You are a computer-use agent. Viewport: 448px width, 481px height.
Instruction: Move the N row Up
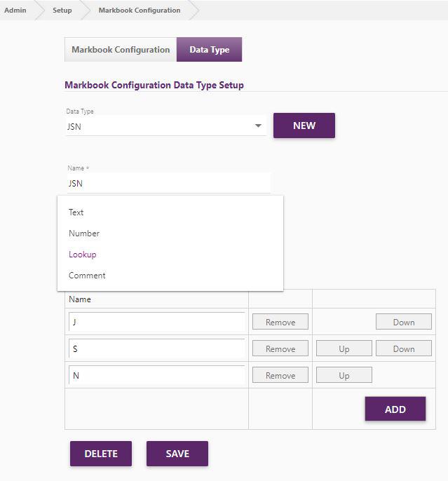(344, 375)
